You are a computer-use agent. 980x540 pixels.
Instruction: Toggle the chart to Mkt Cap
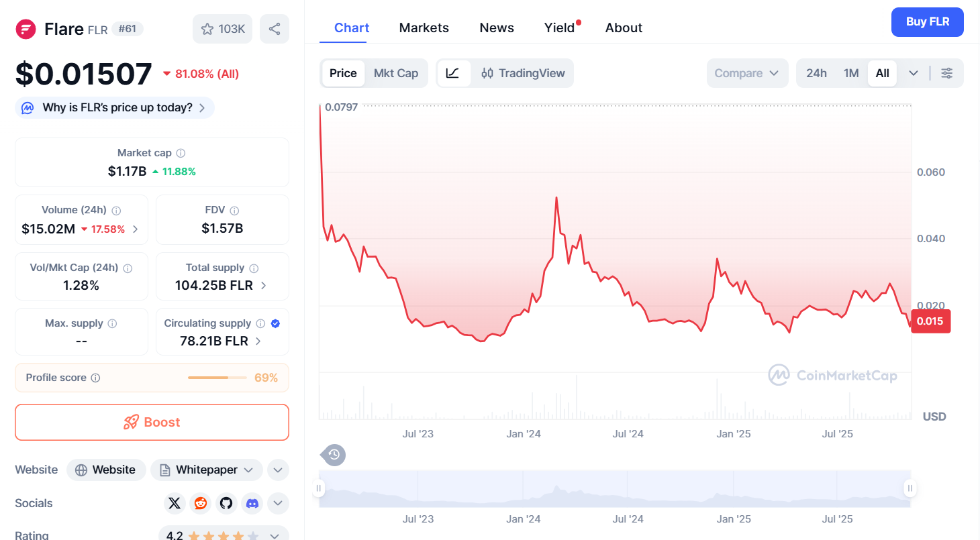(396, 73)
